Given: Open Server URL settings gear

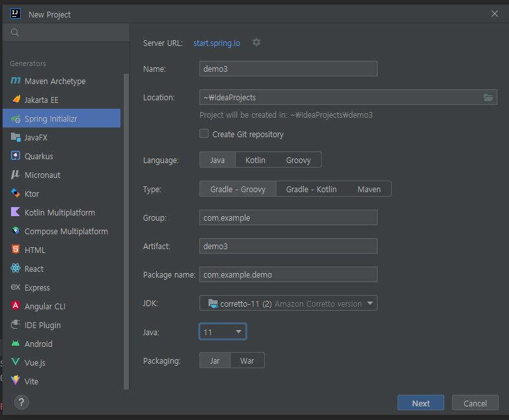Looking at the screenshot, I should tap(256, 42).
